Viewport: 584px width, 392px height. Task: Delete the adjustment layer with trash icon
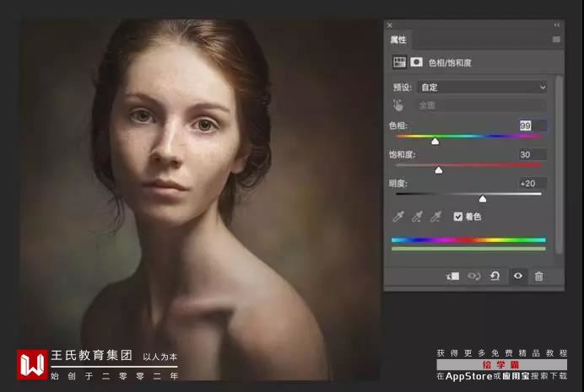tap(539, 277)
